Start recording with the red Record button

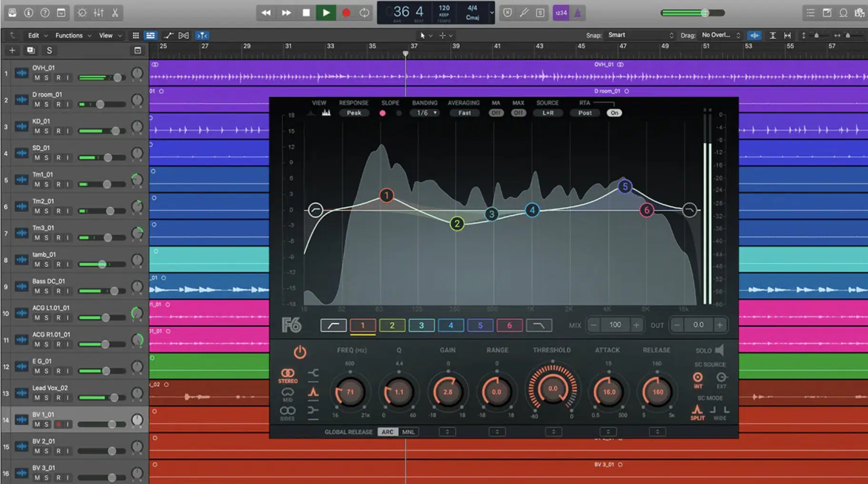346,13
